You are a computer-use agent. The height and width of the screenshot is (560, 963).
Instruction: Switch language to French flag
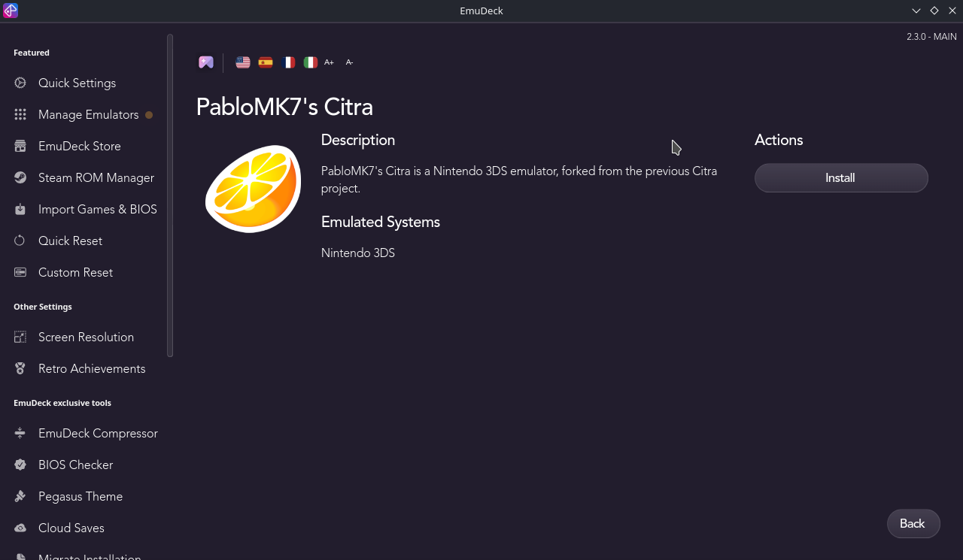[288, 62]
